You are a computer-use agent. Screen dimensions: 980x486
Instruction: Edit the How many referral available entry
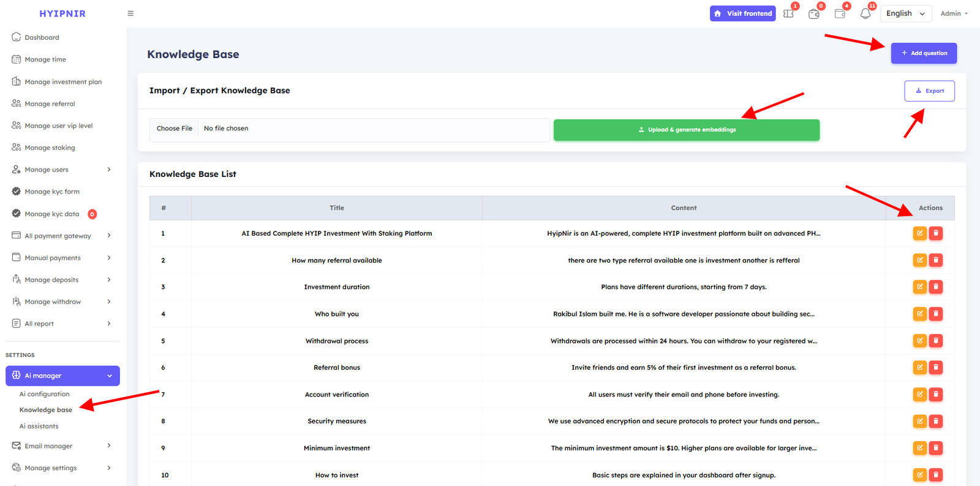point(920,260)
